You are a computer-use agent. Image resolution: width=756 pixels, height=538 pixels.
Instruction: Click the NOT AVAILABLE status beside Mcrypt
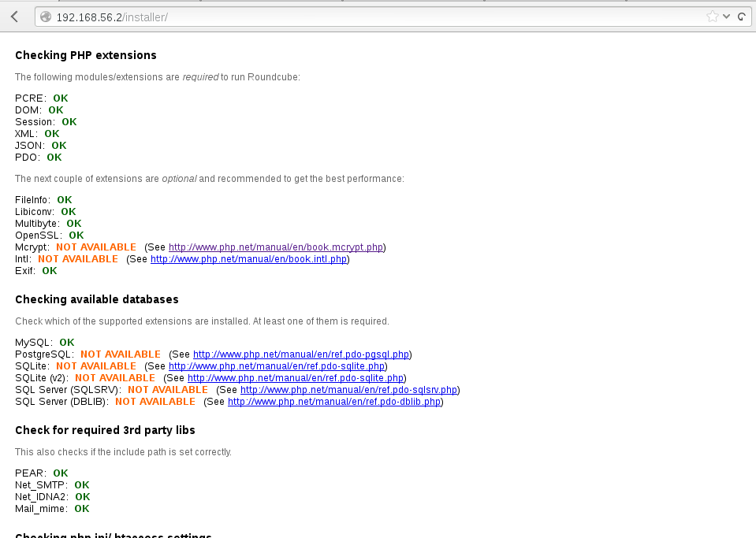tap(95, 247)
